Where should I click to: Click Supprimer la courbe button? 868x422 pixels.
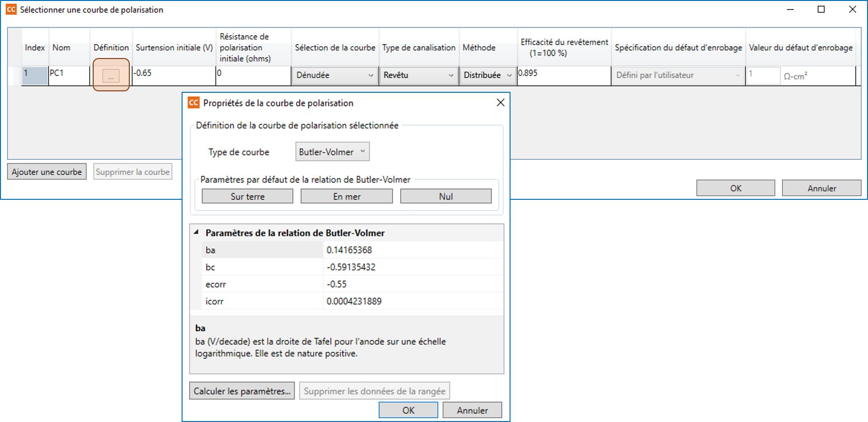point(133,172)
